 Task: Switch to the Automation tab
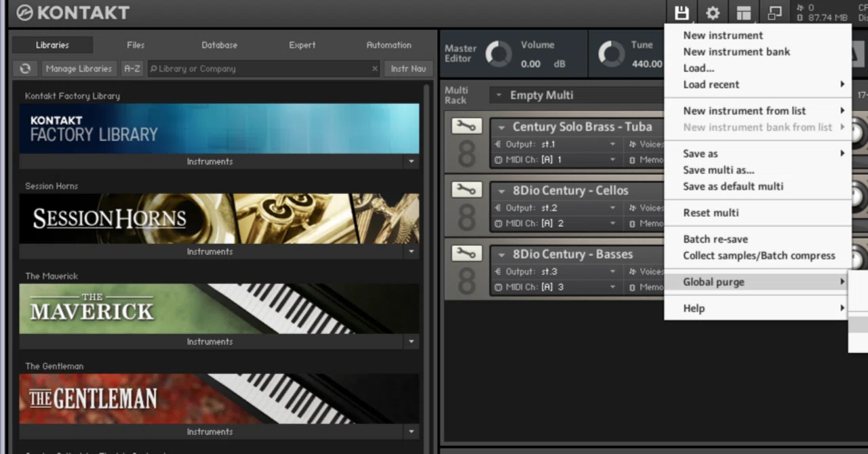click(x=389, y=45)
